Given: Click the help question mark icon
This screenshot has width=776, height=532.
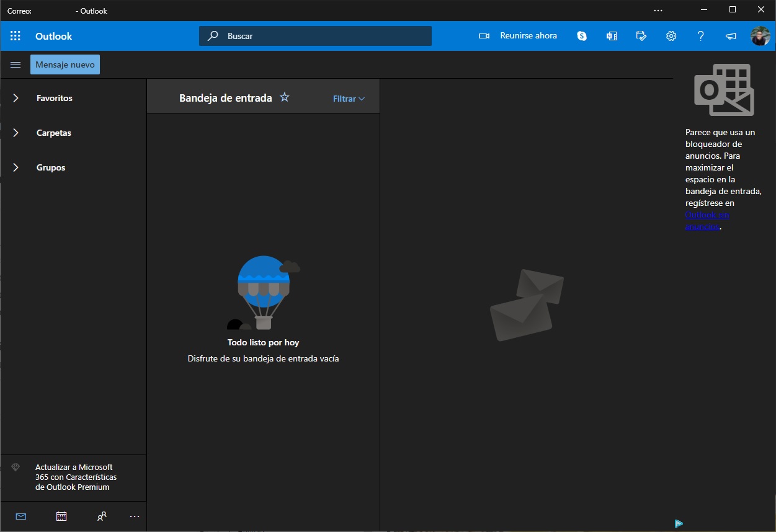Looking at the screenshot, I should [x=701, y=36].
